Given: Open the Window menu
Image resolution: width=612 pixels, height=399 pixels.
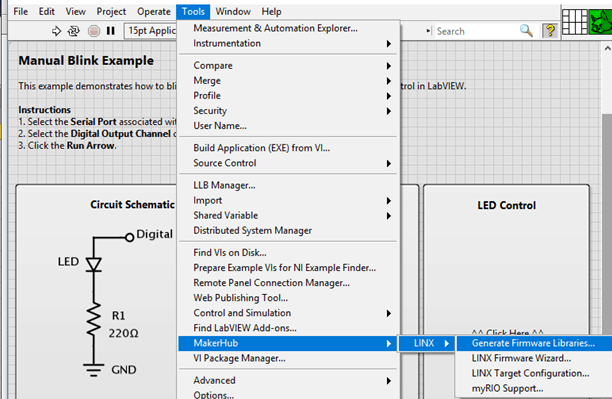Looking at the screenshot, I should coord(233,12).
